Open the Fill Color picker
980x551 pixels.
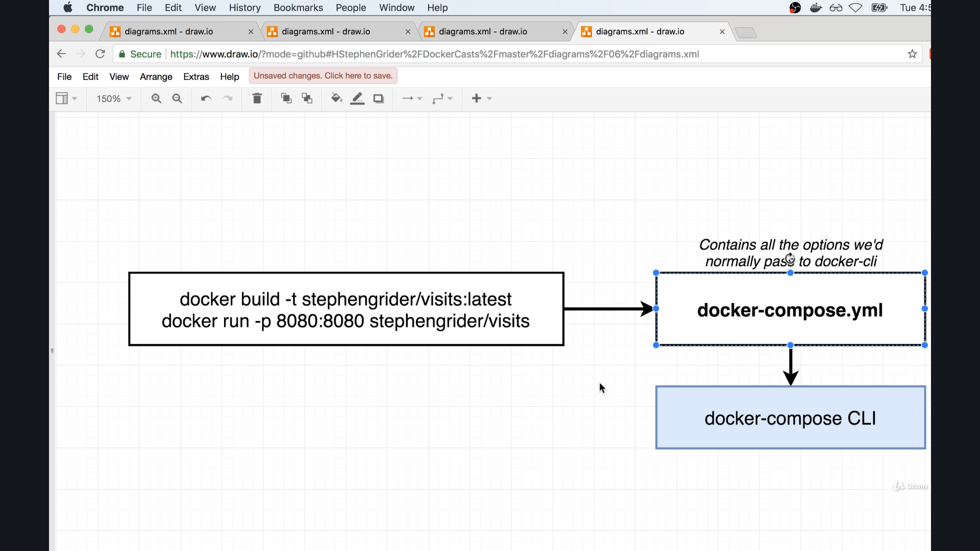pyautogui.click(x=336, y=98)
